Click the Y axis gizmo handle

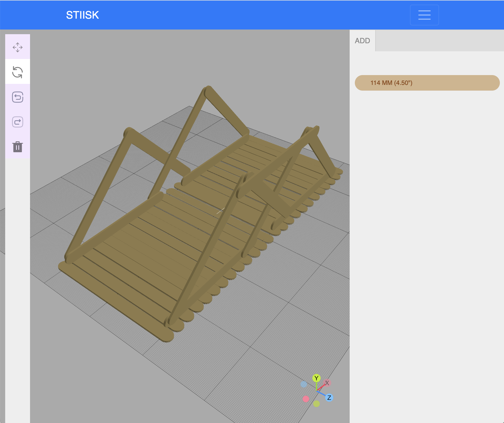(316, 378)
